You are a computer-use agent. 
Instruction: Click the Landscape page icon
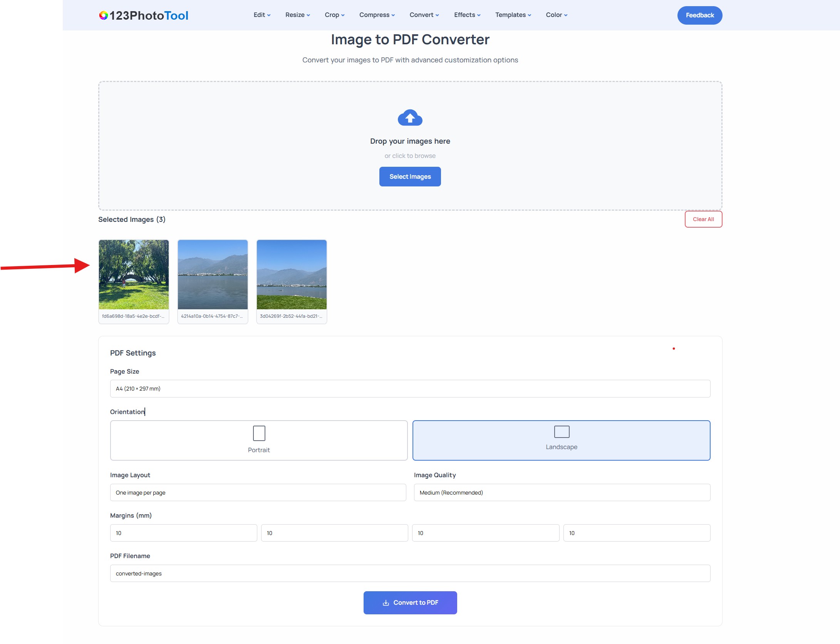pos(562,432)
